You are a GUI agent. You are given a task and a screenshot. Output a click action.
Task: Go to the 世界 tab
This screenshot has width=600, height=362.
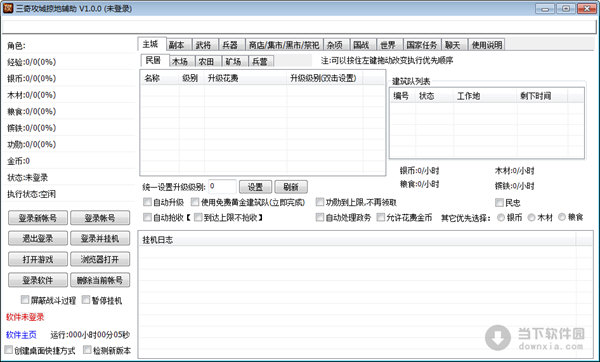point(389,45)
